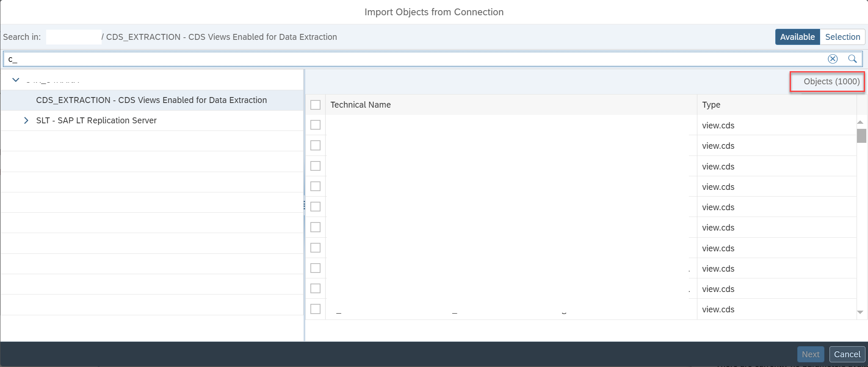Image resolution: width=868 pixels, height=367 pixels.
Task: Click the magnifier search icon
Action: pyautogui.click(x=852, y=59)
